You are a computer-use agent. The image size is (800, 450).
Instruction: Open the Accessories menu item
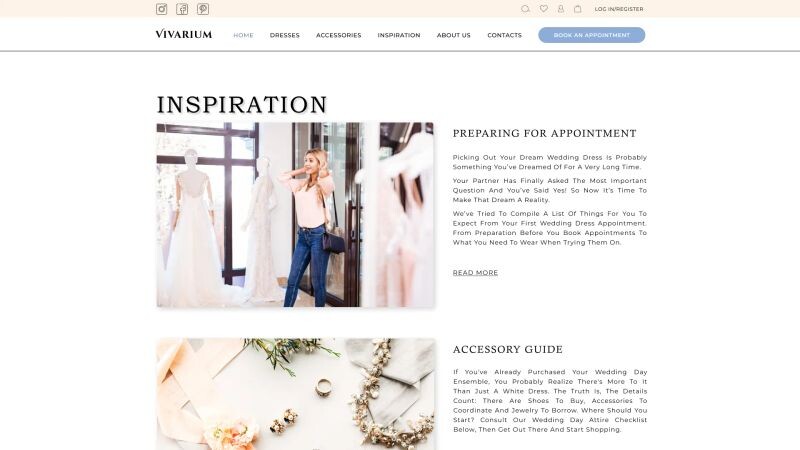[339, 35]
